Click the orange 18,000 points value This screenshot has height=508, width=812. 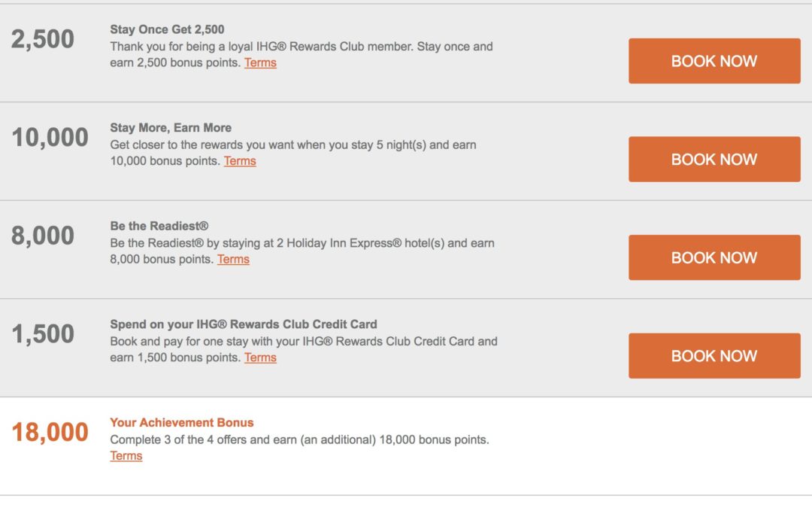coord(49,432)
